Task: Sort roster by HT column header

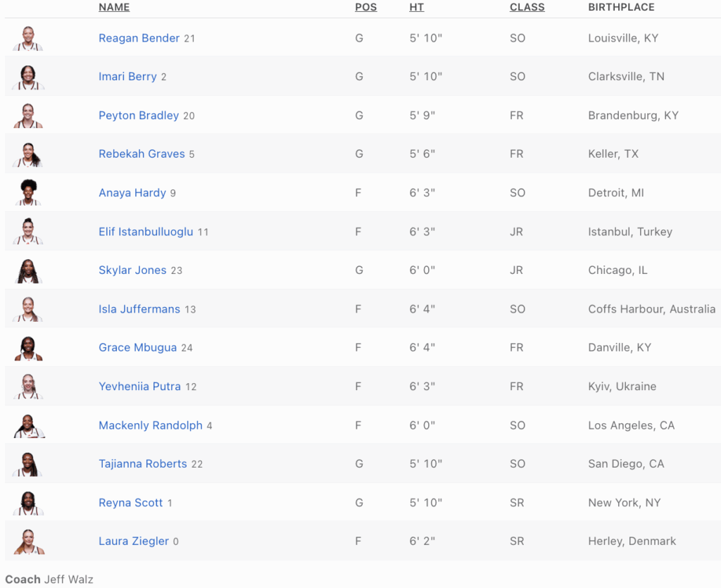Action: click(x=416, y=7)
